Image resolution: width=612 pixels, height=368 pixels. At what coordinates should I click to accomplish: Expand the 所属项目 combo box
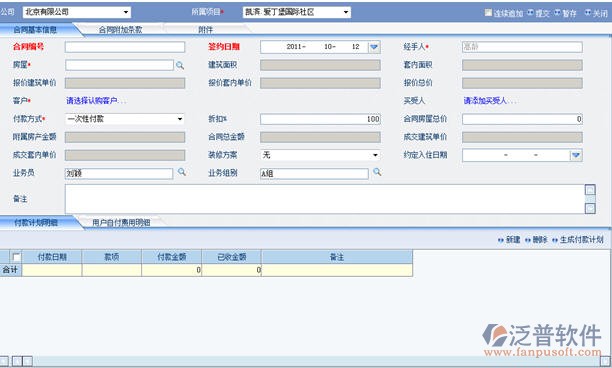(346, 12)
